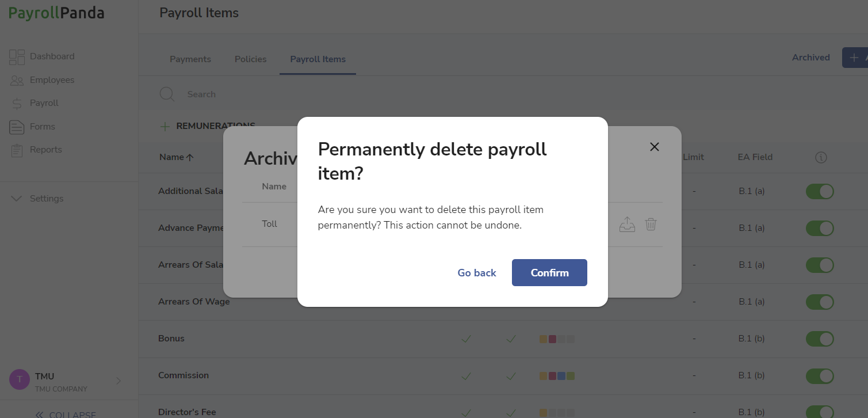This screenshot has height=418, width=868.
Task: Click the info icon in table header
Action: [821, 157]
